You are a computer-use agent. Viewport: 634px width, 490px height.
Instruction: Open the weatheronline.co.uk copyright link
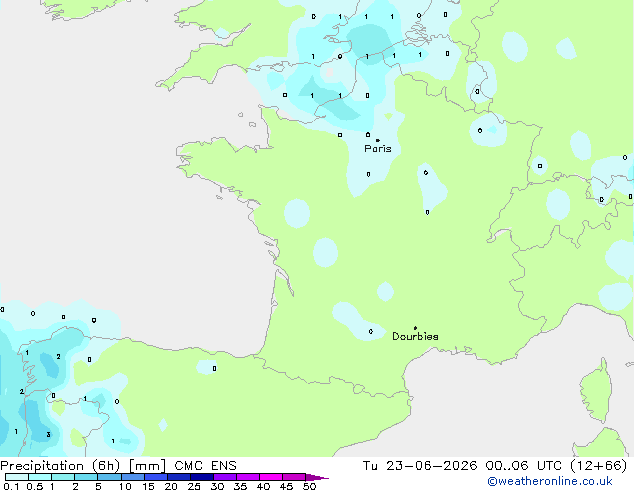(x=550, y=481)
